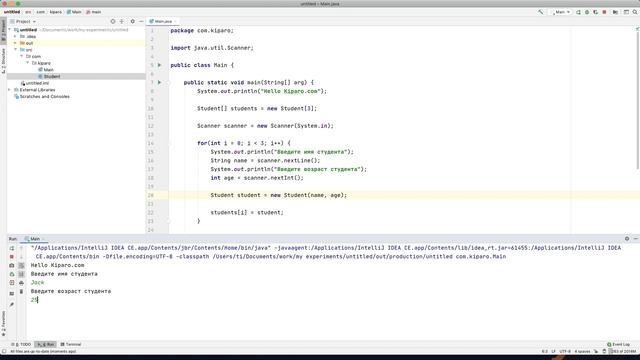Collapse the untitled root project node
The width and height of the screenshot is (640, 360).
10,30
